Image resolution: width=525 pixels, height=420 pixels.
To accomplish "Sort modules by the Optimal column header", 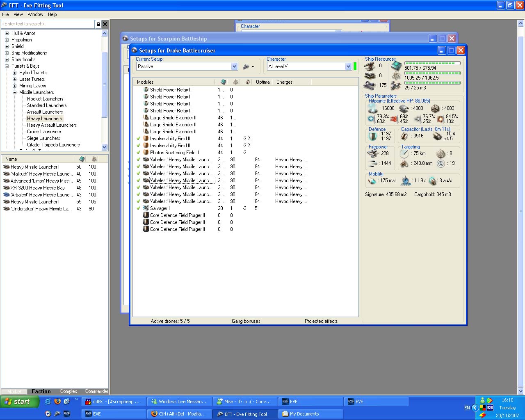I will pos(263,82).
